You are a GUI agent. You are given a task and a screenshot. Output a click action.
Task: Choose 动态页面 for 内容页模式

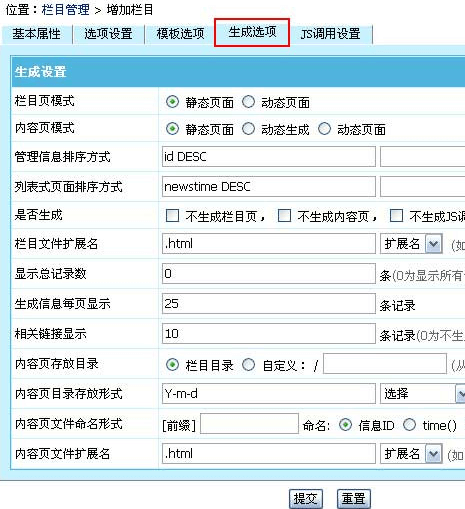(324, 129)
